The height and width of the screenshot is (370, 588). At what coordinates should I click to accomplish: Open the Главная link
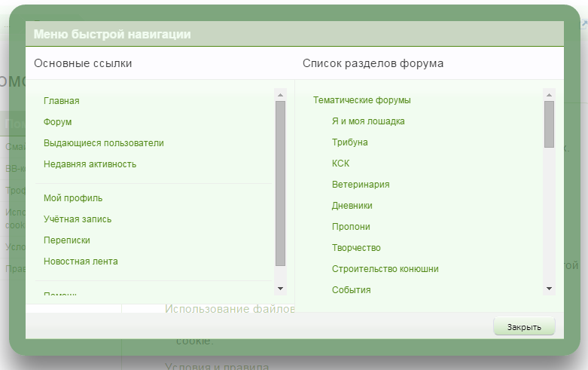pos(62,100)
